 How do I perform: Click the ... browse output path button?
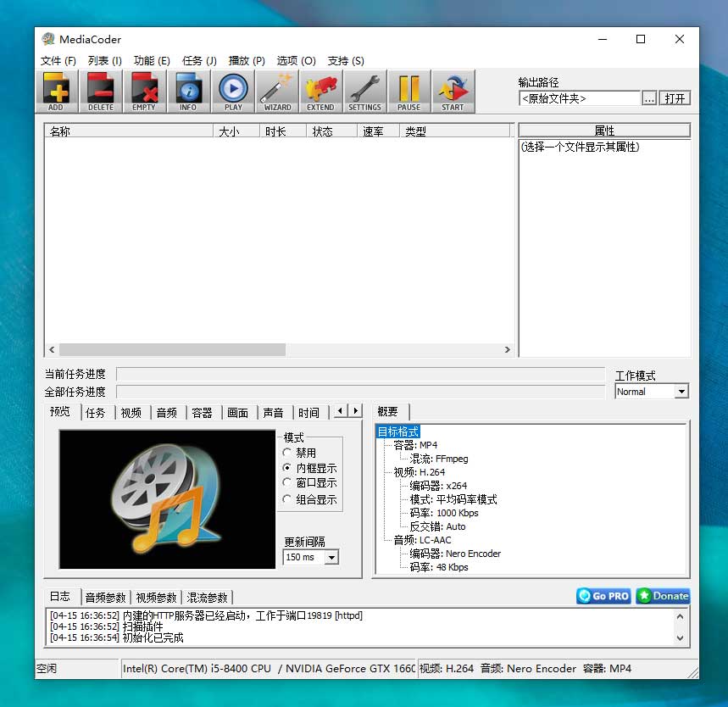tap(649, 98)
